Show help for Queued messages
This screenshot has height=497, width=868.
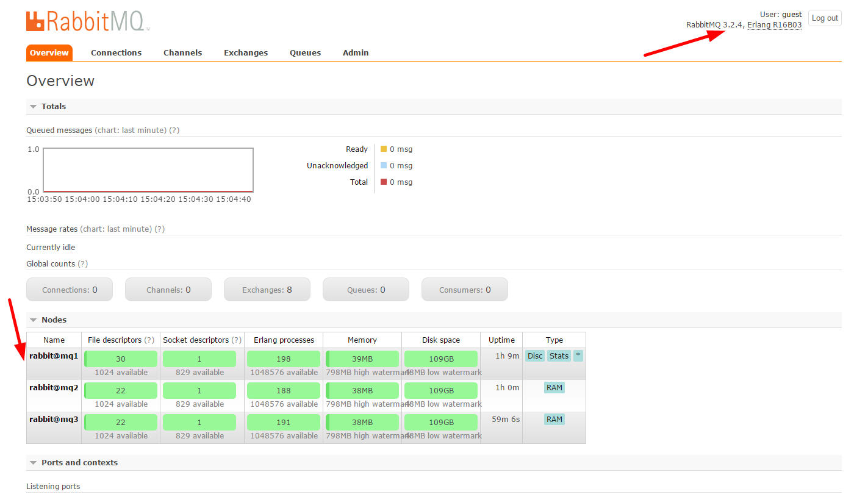click(x=174, y=130)
